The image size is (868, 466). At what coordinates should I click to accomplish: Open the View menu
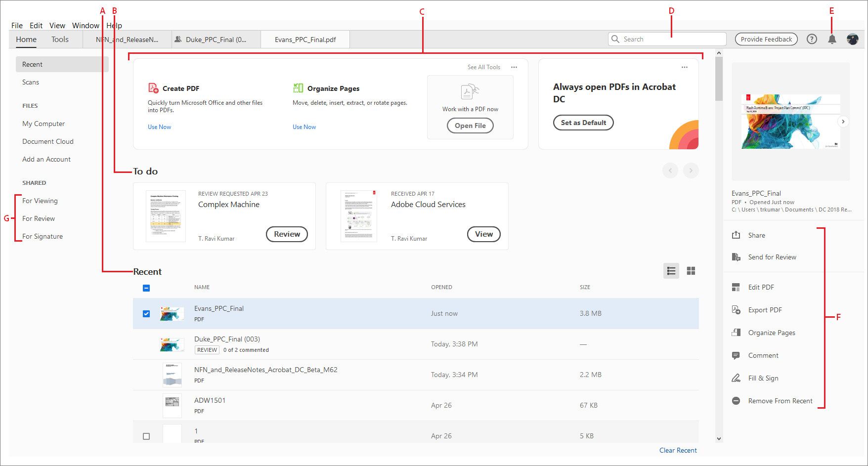(x=57, y=26)
